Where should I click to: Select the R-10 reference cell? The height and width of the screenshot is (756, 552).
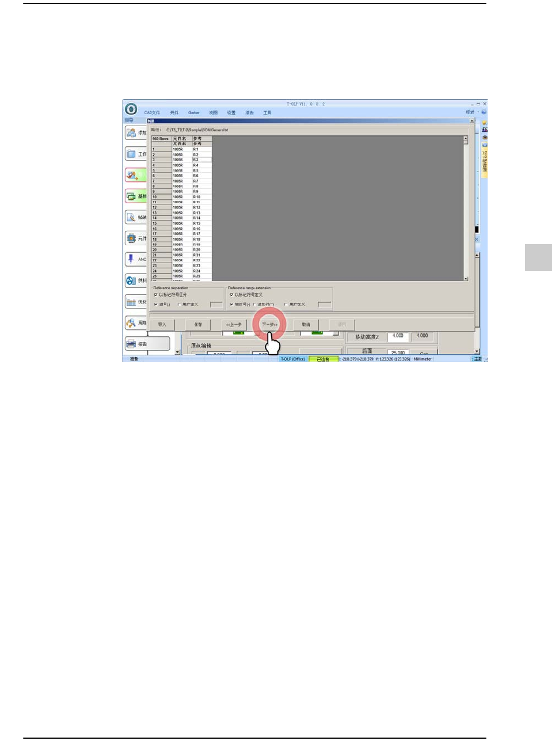(x=202, y=197)
